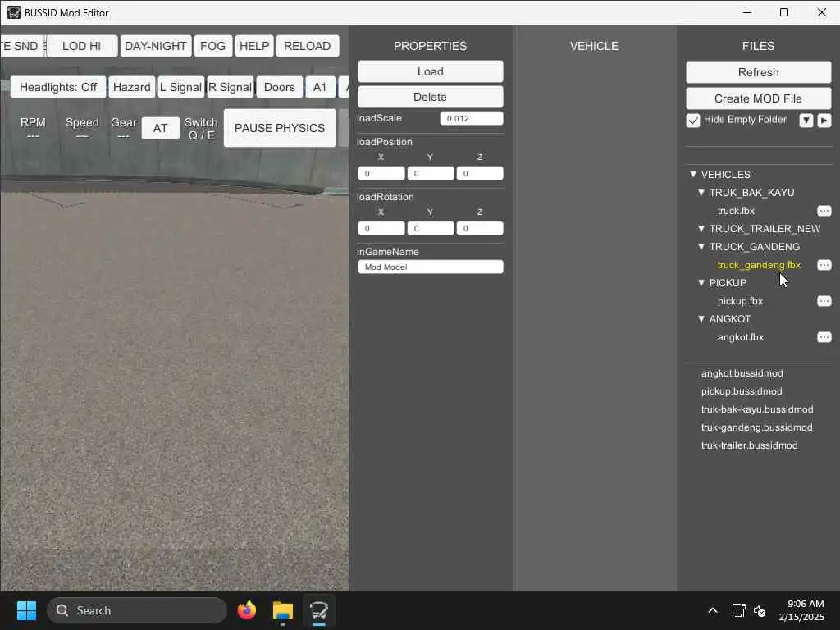The height and width of the screenshot is (630, 840).
Task: Select truk-gandeng.bussidmod file
Action: (x=756, y=427)
